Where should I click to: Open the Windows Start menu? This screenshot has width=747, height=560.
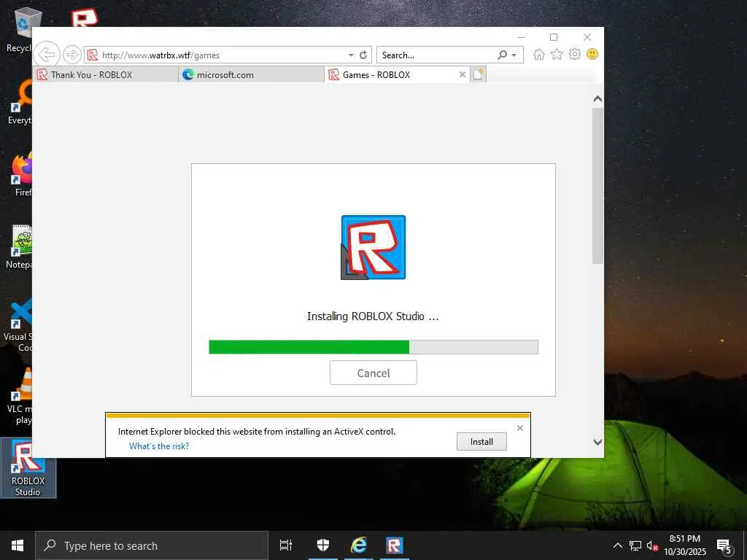pyautogui.click(x=18, y=545)
